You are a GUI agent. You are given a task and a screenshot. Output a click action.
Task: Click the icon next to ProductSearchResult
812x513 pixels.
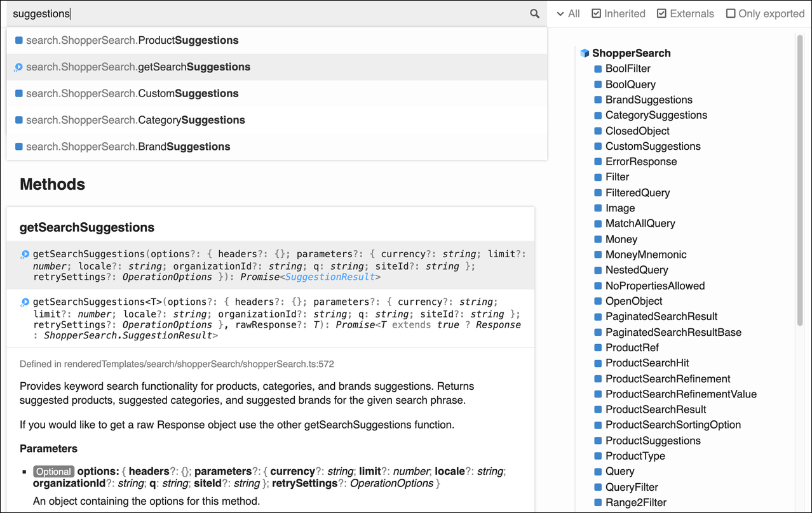598,410
